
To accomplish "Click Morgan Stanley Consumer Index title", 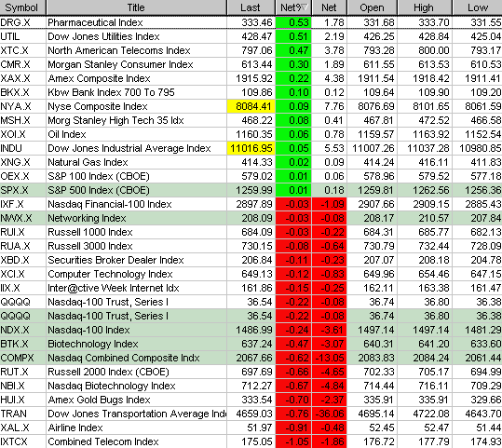I will pos(120,64).
